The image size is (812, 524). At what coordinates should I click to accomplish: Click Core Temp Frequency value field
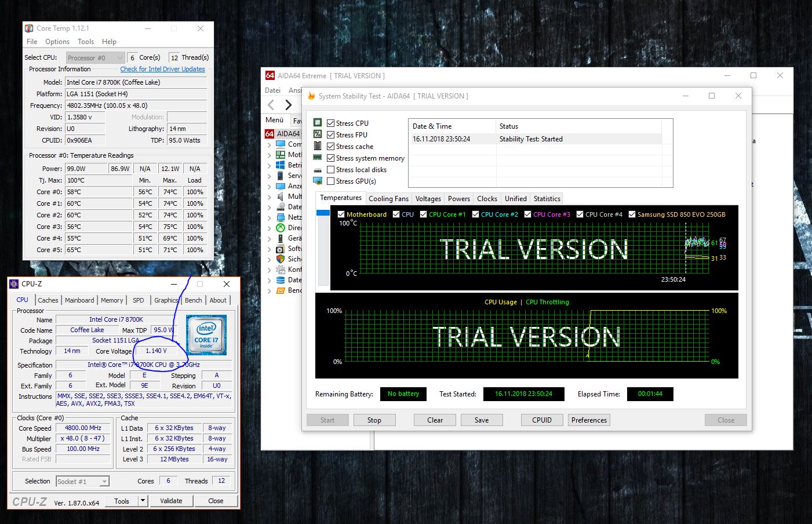[136, 105]
